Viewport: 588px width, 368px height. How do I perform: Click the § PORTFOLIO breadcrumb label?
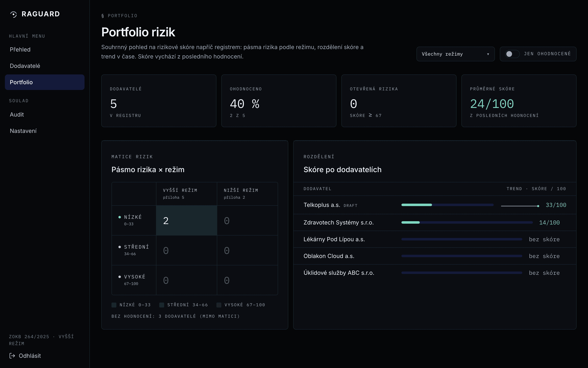point(119,16)
